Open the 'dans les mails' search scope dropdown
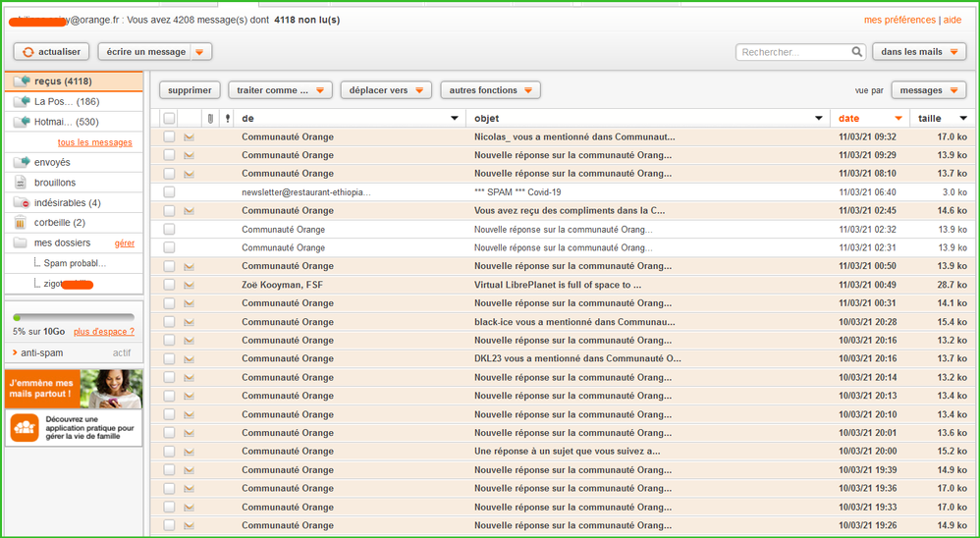Viewport: 980px width, 538px height. 919,52
